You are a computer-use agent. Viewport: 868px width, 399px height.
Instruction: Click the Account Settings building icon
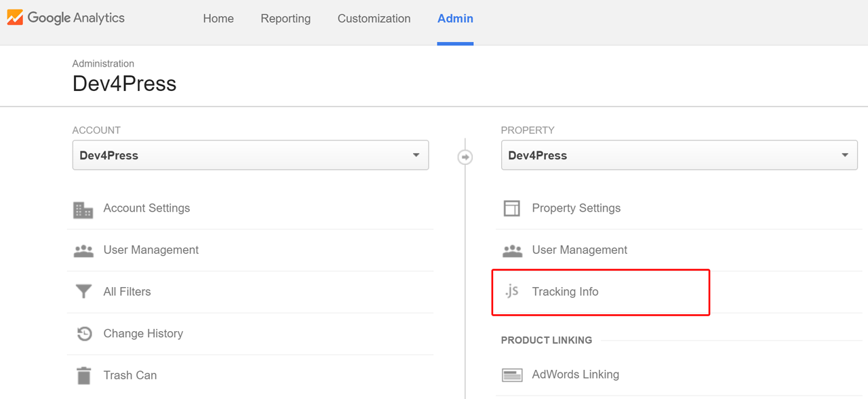pos(83,210)
